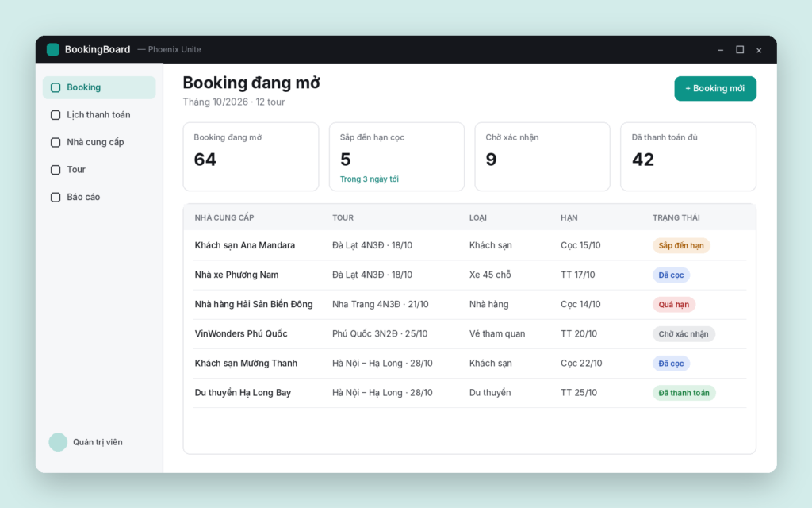Click the Trong 3 ngày tới note
812x508 pixels.
370,179
